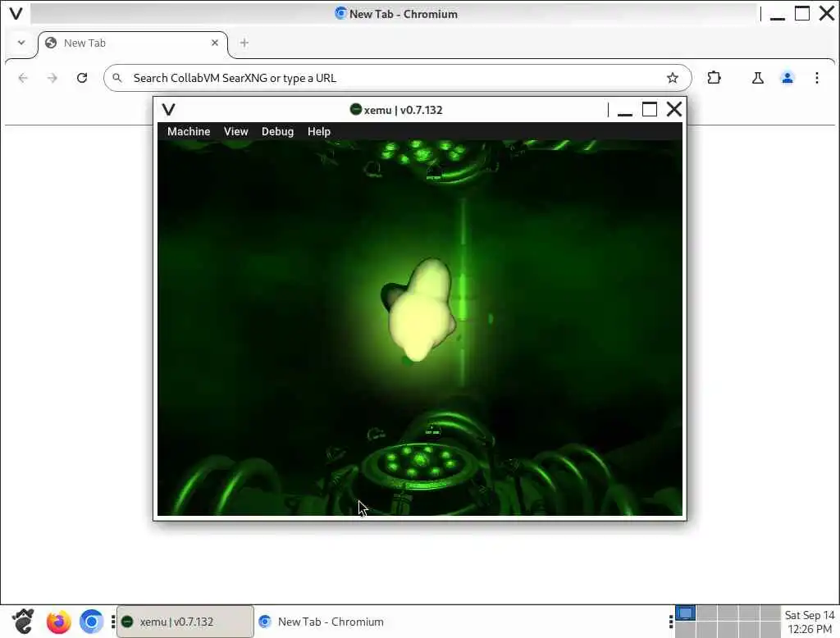Screen dimensions: 840x638
Task: Switch to xemu v0.7.132 taskbar entry
Action: [x=185, y=622]
